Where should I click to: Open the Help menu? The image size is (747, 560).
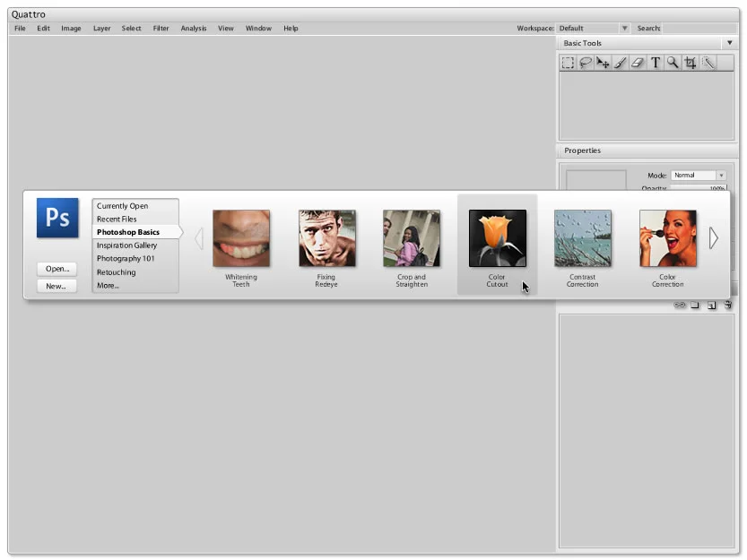pyautogui.click(x=291, y=29)
